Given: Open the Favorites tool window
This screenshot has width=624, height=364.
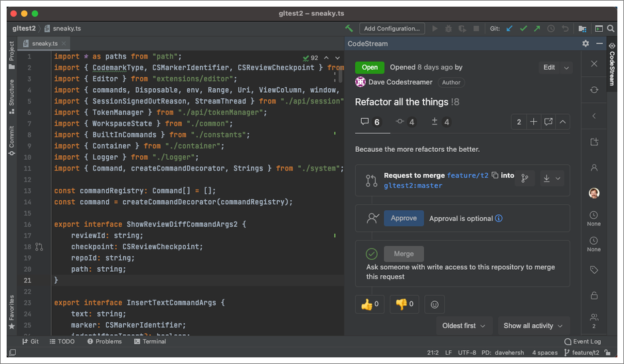Looking at the screenshot, I should 11,312.
